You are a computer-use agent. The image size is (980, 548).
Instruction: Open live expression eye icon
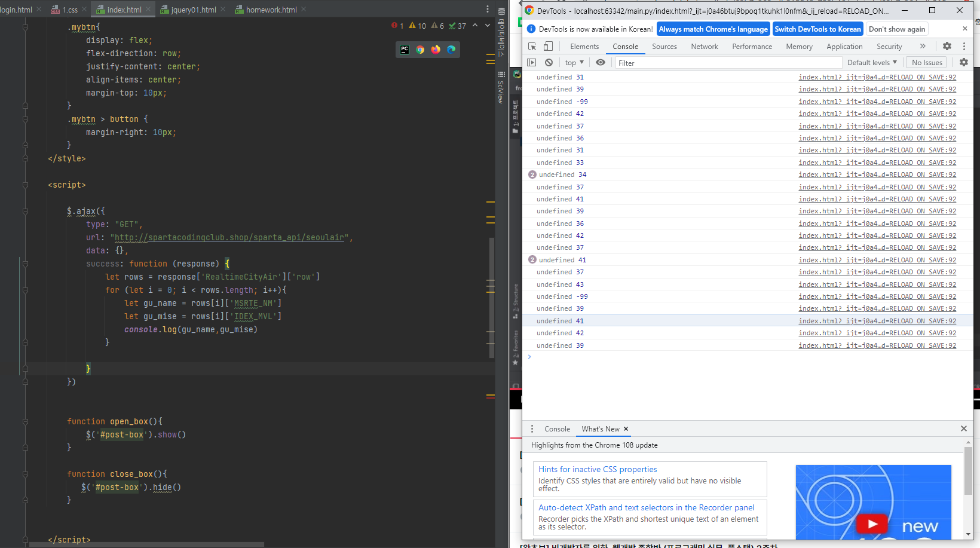pos(601,62)
